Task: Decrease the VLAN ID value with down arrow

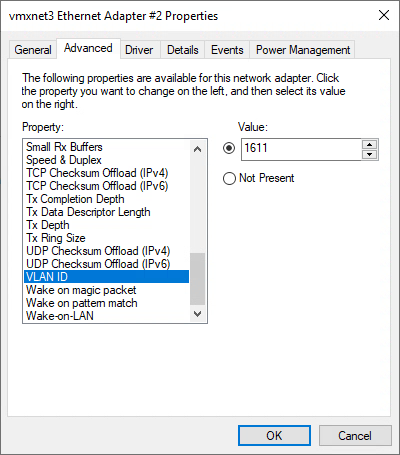Action: [369, 154]
